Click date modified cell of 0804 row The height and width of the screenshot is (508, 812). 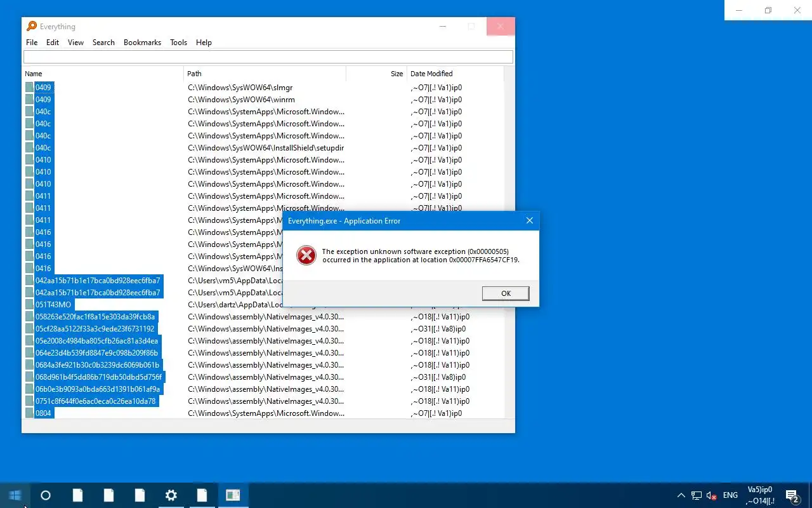(x=436, y=413)
